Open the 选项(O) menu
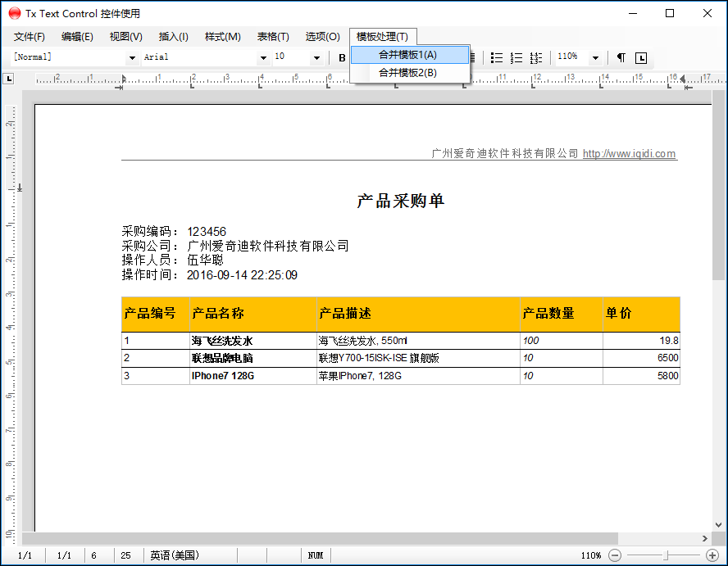 click(323, 37)
